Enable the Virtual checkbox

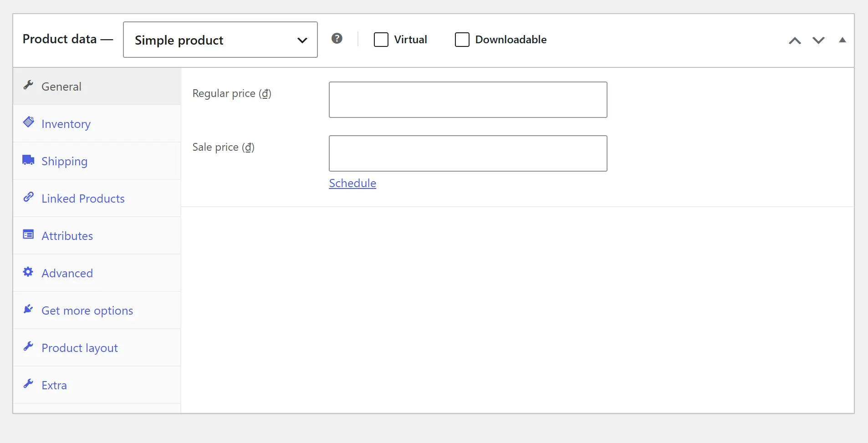point(381,40)
